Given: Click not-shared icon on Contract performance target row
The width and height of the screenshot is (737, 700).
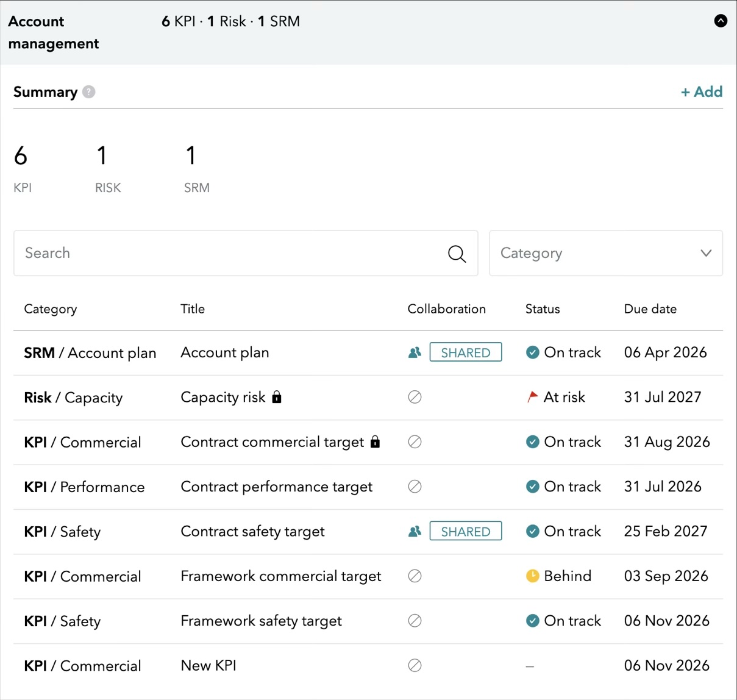Looking at the screenshot, I should tap(415, 487).
